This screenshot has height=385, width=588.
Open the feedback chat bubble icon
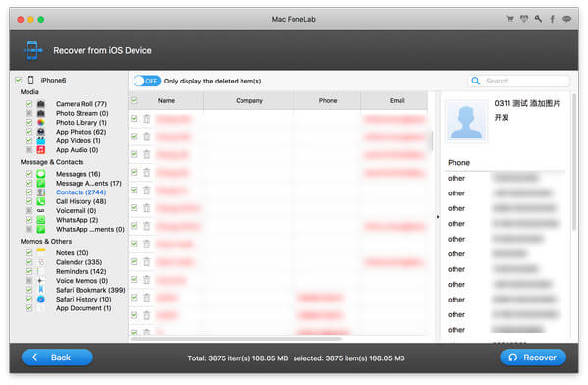coord(567,19)
